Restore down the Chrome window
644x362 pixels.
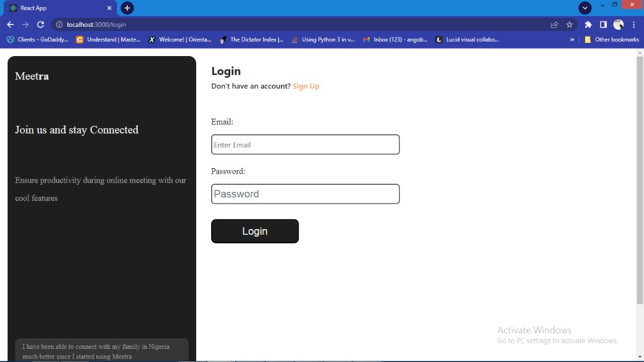(615, 5)
